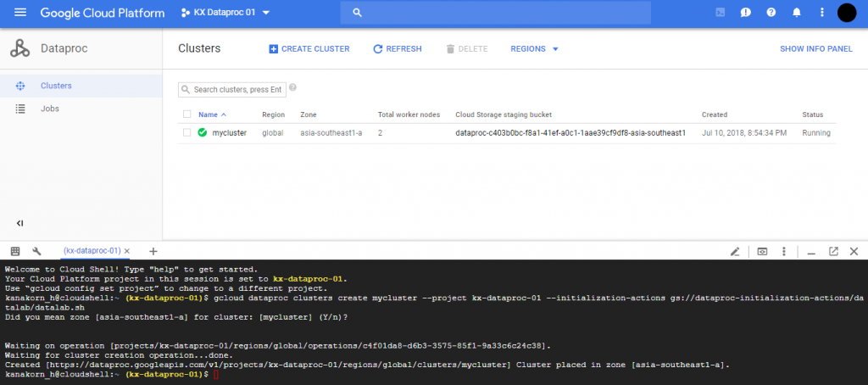Click the asia-southeast1-a zone cell
868x385 pixels.
click(x=331, y=133)
